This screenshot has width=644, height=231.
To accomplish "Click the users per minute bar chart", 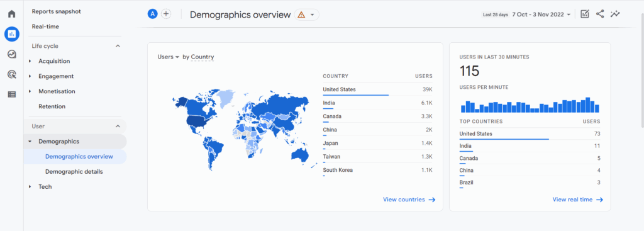I will (530, 105).
